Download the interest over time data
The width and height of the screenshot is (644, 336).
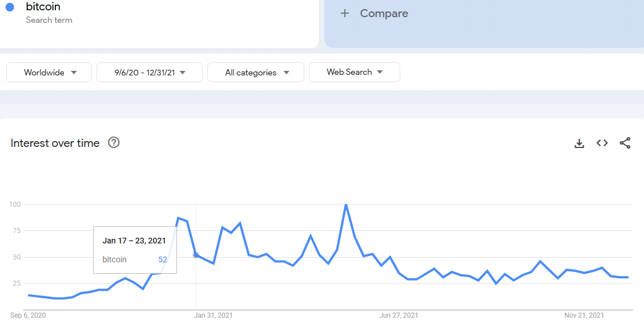pos(579,143)
